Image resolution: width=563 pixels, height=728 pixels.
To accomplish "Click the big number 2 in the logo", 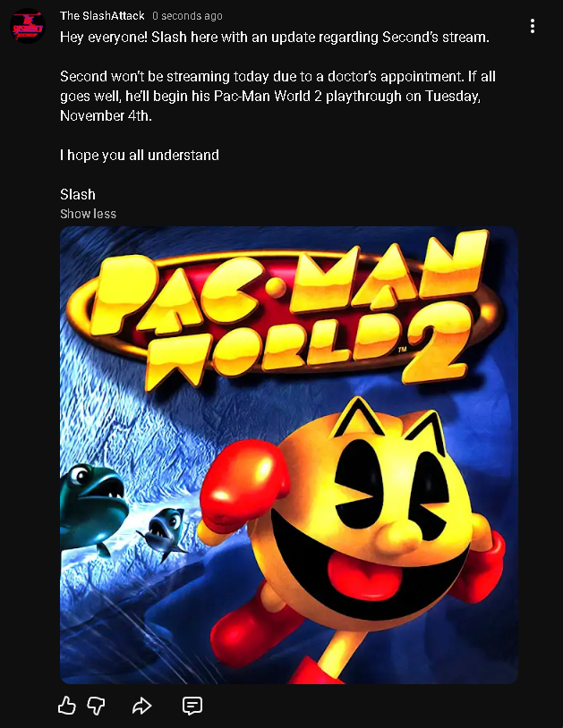I will (434, 343).
